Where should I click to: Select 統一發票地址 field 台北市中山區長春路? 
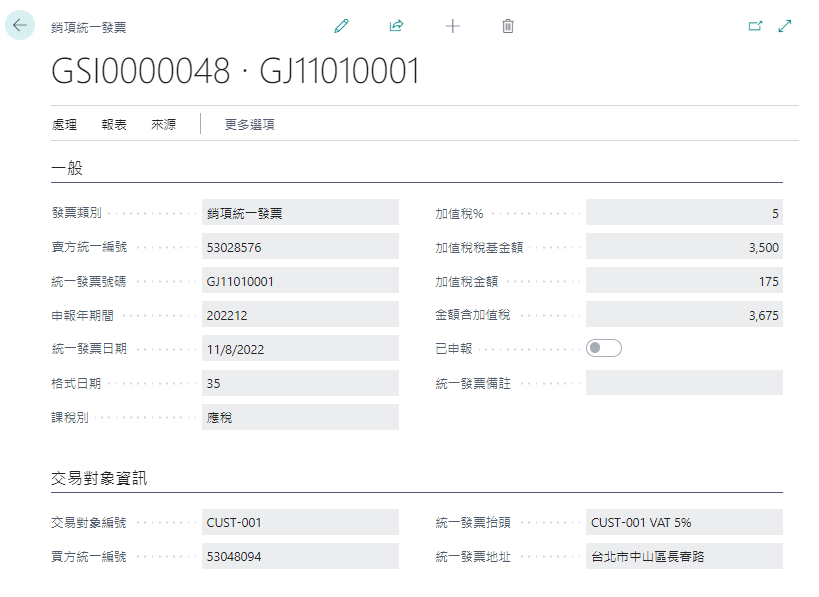click(684, 556)
